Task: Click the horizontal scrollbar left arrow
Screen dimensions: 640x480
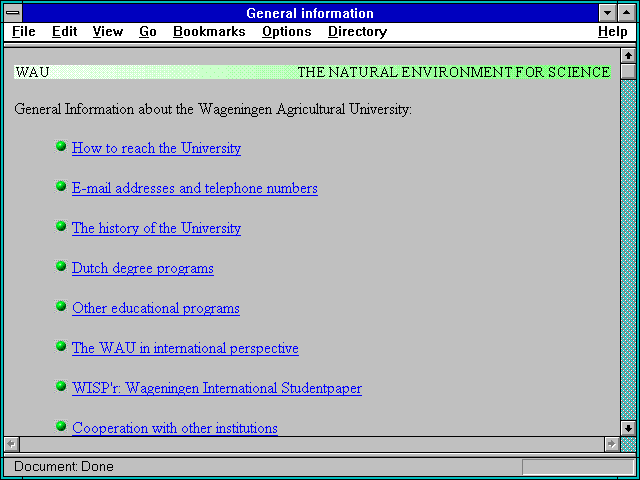Action: 12,444
